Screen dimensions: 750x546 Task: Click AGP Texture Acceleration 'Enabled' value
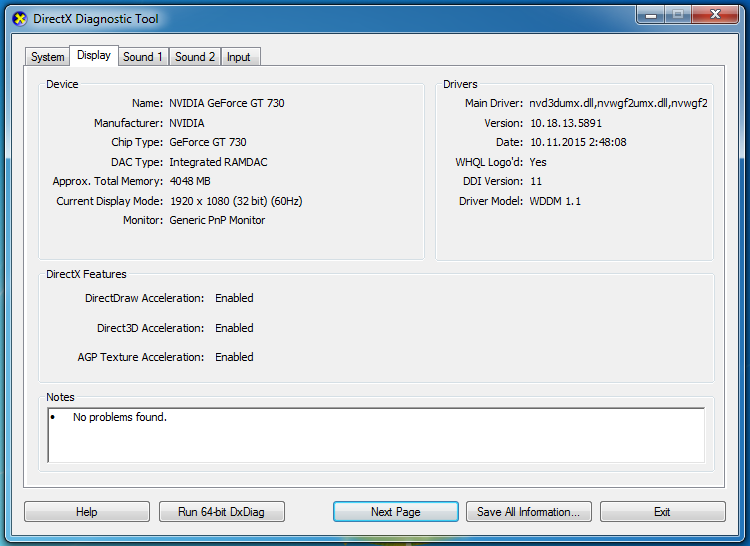click(234, 357)
